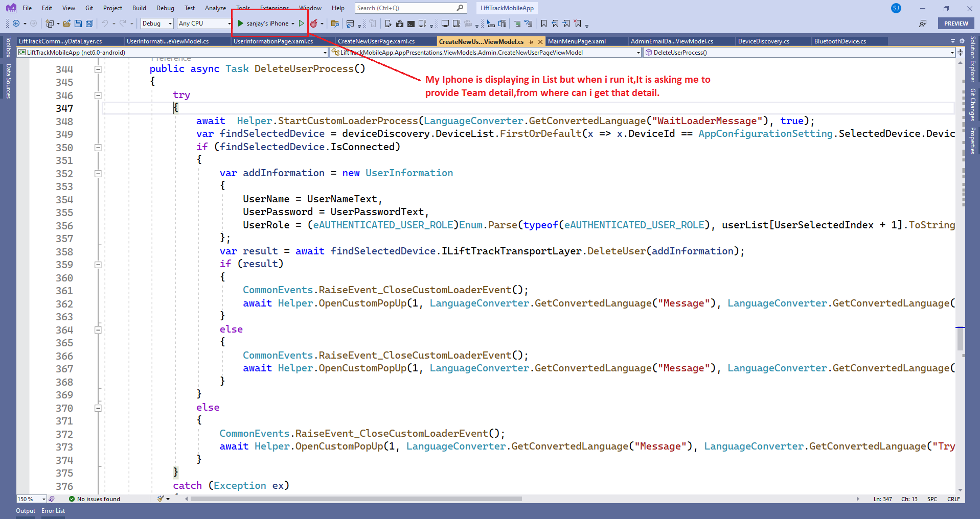Click the Pair to Mac monitor icon
980x519 pixels.
point(445,23)
